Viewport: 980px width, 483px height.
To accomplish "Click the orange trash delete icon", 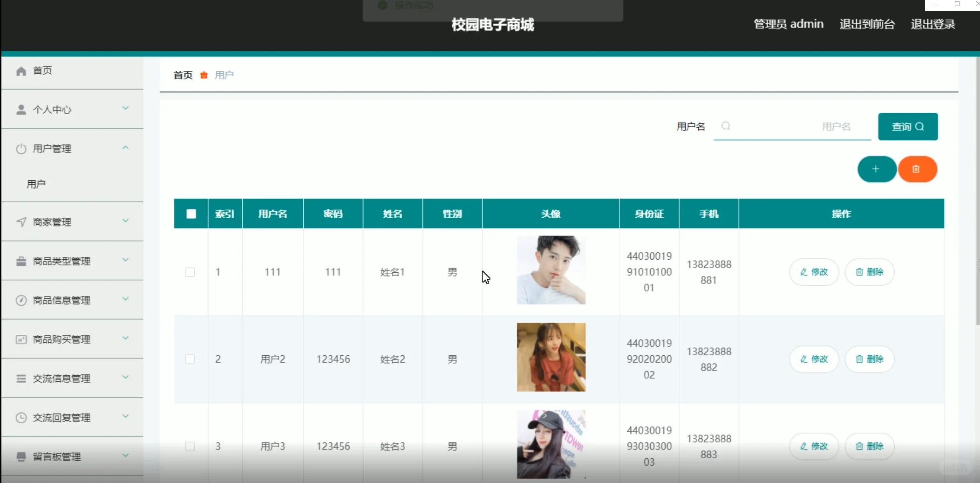I will tap(917, 169).
